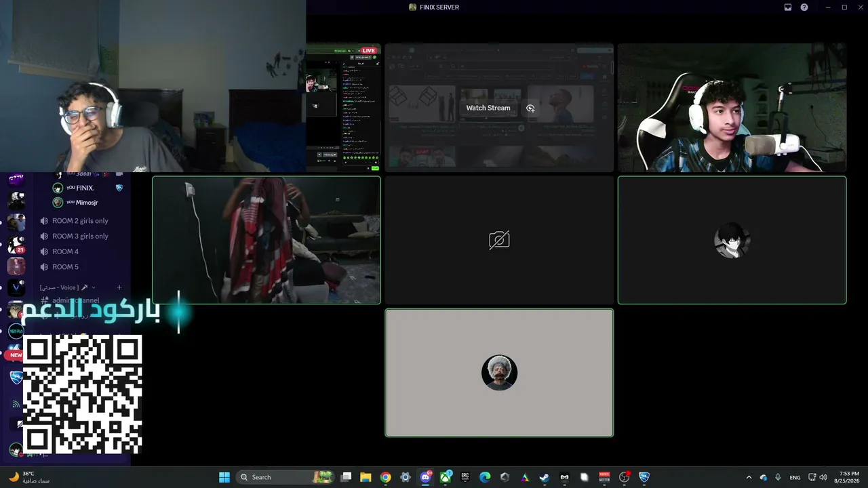868x488 pixels.
Task: Open the purple server icon atop the server list
Action: (16, 179)
